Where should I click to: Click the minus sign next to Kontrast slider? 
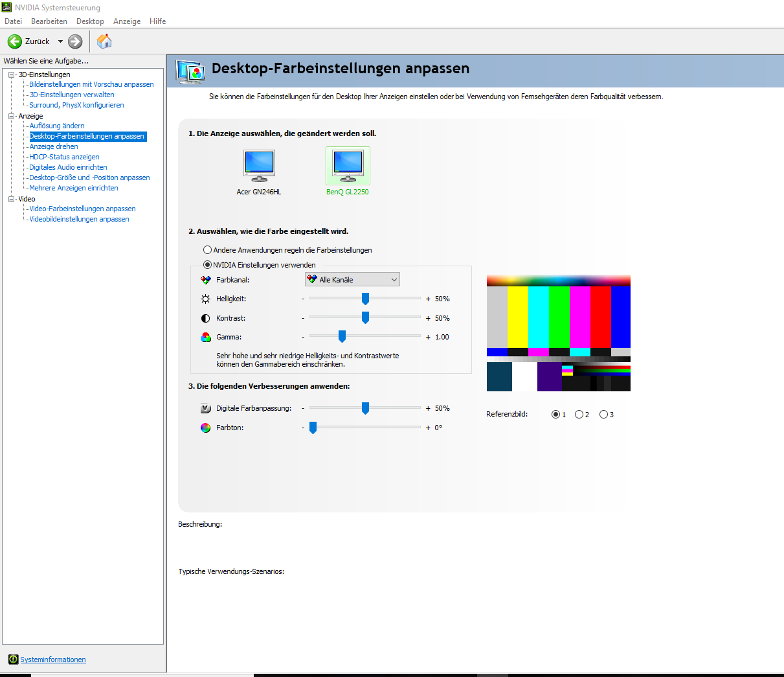[303, 319]
